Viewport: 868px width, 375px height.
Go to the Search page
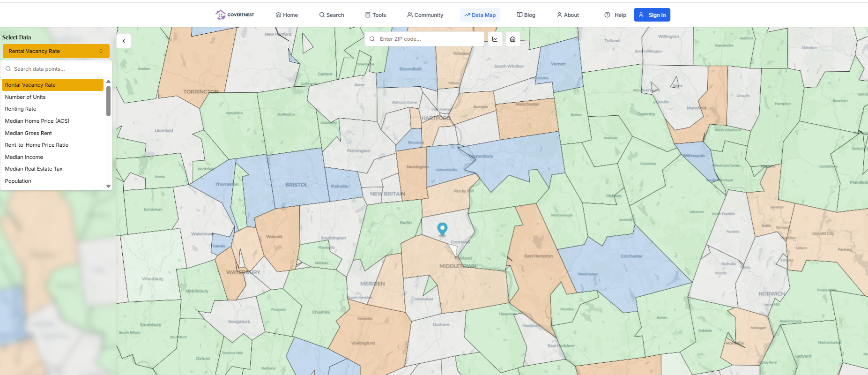[332, 15]
